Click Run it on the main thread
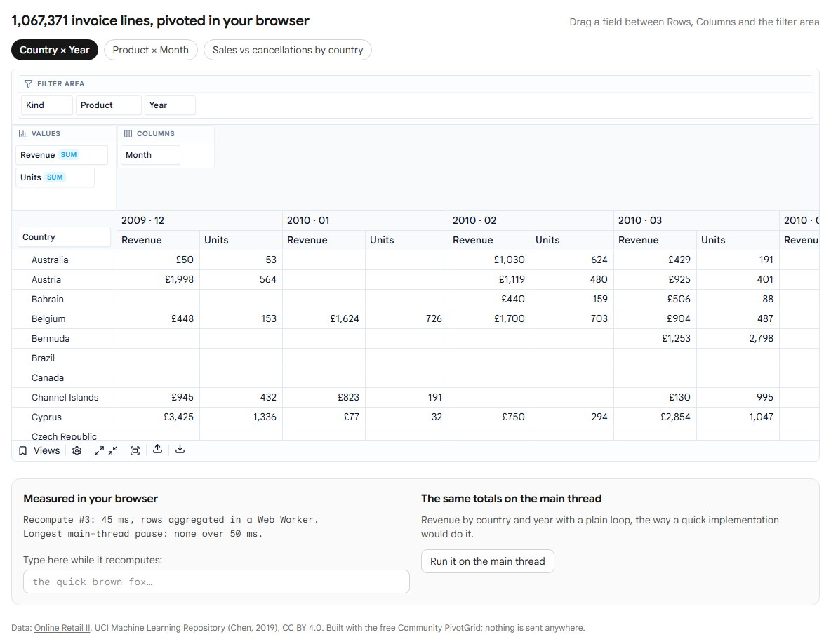 pos(488,561)
